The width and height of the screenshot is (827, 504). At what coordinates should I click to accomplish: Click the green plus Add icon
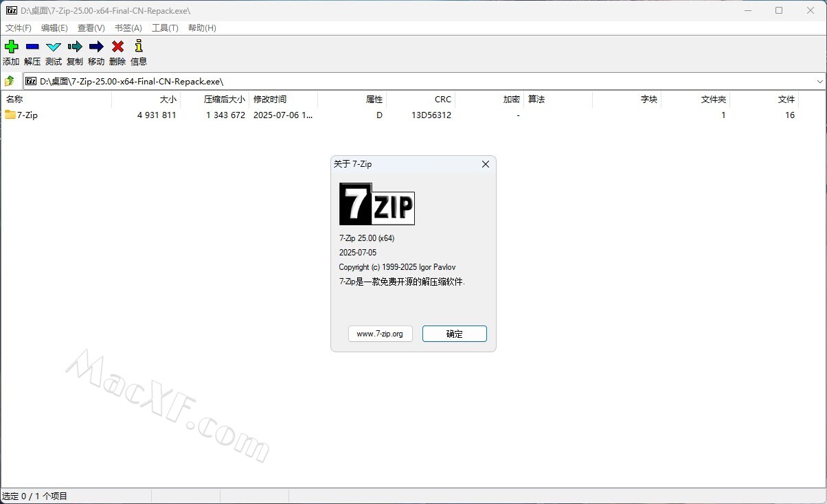point(12,47)
